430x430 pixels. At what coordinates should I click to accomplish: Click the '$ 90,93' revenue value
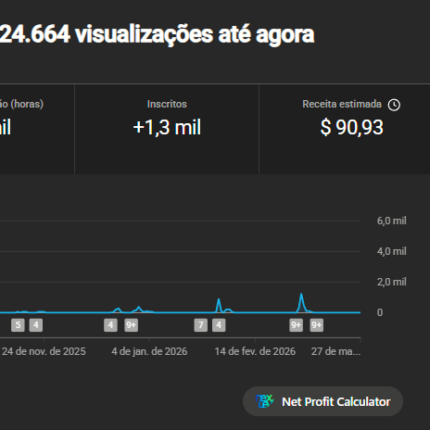[x=352, y=127]
